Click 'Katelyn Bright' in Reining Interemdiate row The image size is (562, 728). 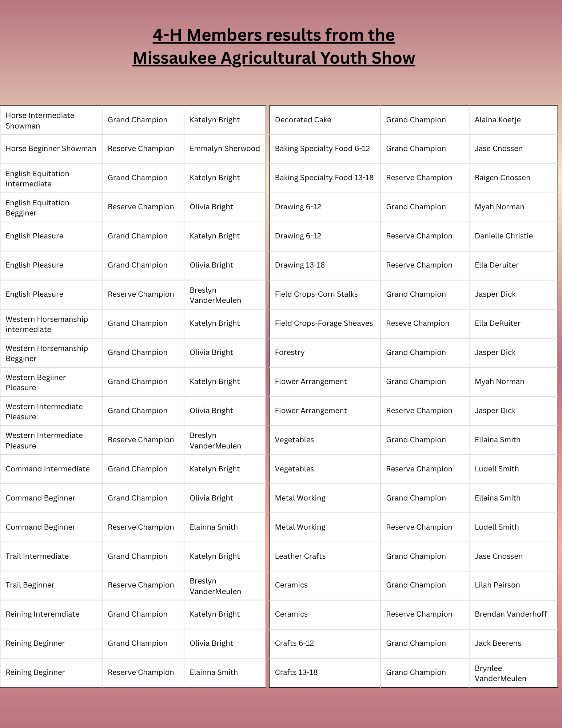click(x=215, y=614)
